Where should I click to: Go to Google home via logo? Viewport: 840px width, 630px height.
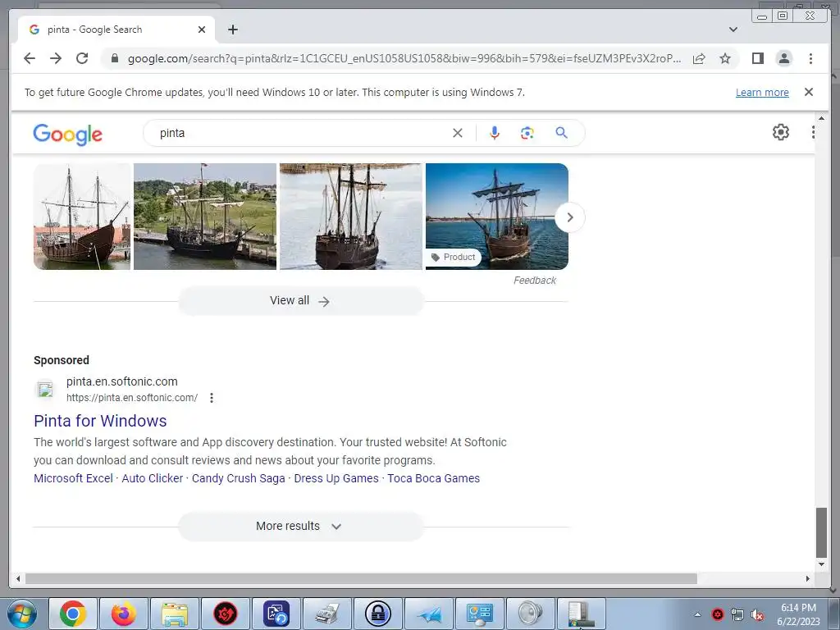pos(67,134)
